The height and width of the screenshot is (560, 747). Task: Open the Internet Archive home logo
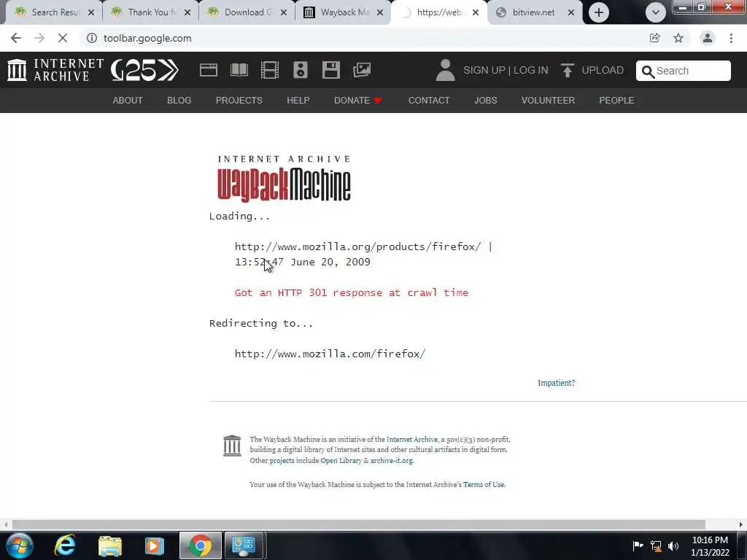pyautogui.click(x=55, y=70)
